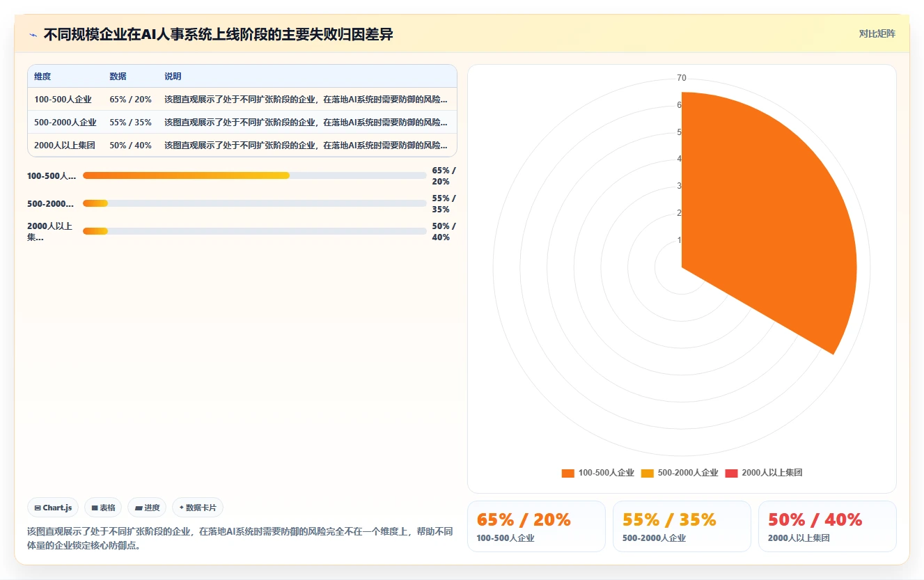Toggle the 500-2000人企业 legend swatch
This screenshot has height=580, width=924.
(x=648, y=473)
